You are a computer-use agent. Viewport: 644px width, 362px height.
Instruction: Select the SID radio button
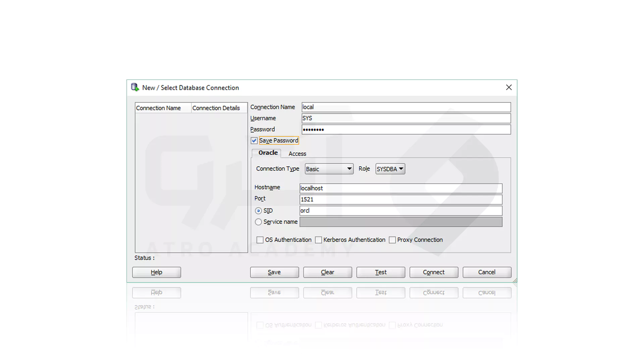point(258,210)
